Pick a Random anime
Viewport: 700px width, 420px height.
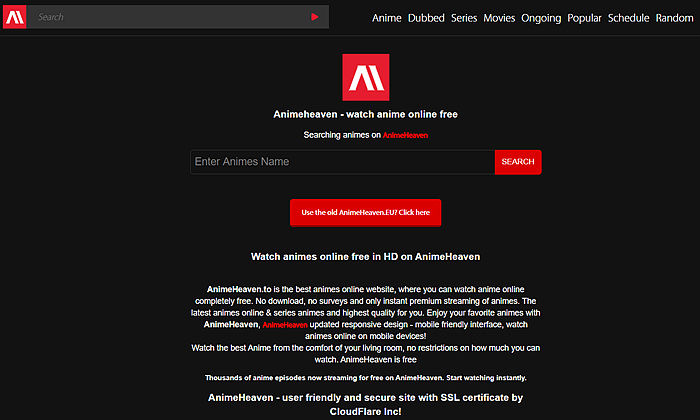675,18
